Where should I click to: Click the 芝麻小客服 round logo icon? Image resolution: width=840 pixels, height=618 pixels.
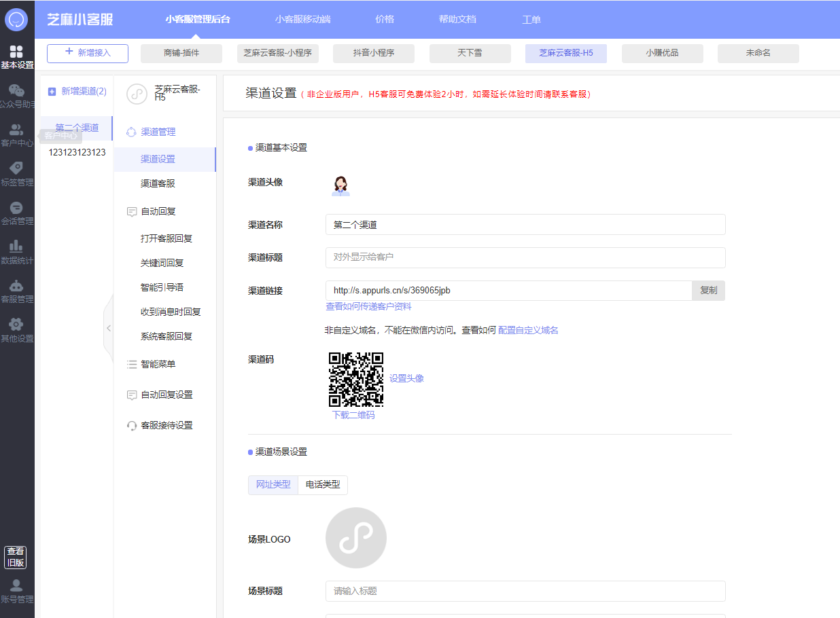pyautogui.click(x=16, y=20)
